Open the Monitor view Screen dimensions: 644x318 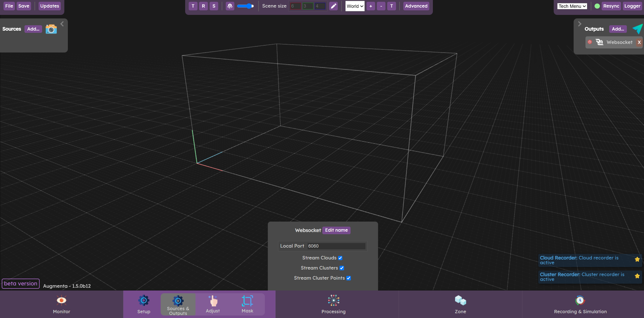tap(61, 304)
